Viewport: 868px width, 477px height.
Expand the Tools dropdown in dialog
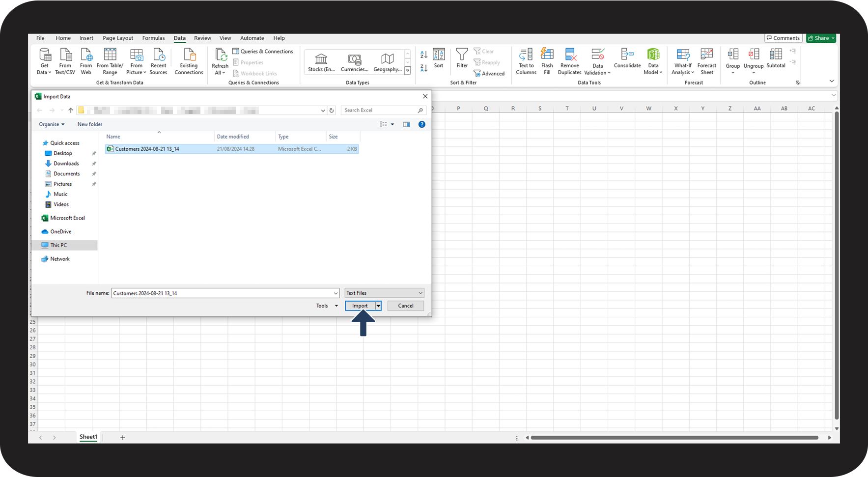327,306
